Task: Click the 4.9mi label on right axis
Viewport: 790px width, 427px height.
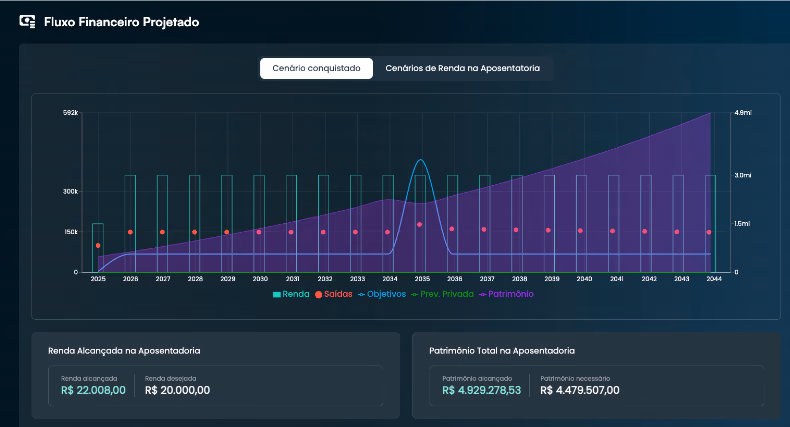Action: click(743, 113)
